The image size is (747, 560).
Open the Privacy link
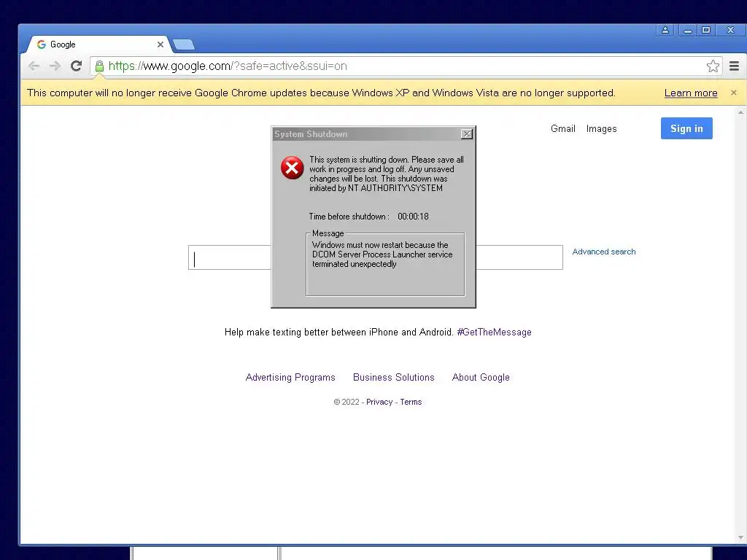[379, 402]
